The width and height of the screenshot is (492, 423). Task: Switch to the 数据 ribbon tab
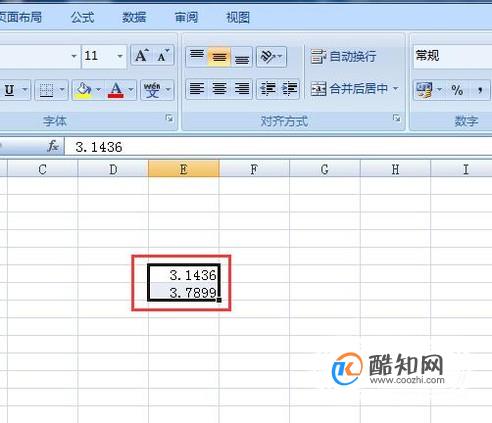click(134, 17)
